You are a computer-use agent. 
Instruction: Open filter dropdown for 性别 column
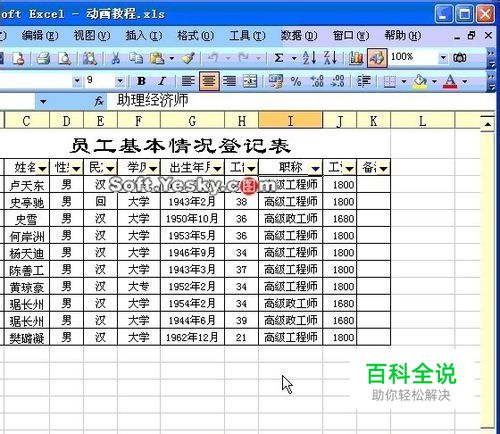76,169
